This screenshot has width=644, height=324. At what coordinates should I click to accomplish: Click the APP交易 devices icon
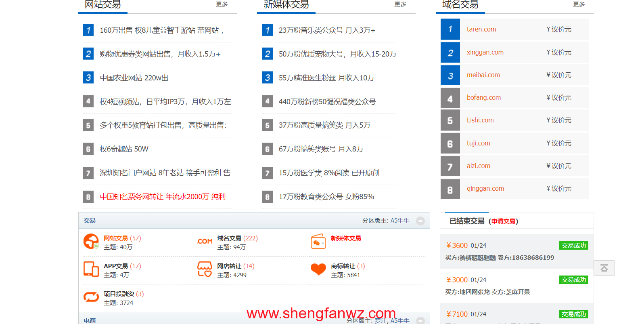pyautogui.click(x=91, y=269)
